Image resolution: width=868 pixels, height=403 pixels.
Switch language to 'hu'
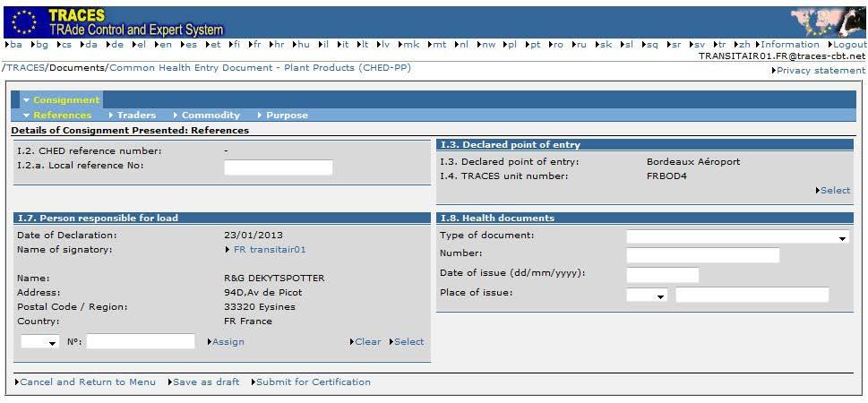pyautogui.click(x=301, y=45)
